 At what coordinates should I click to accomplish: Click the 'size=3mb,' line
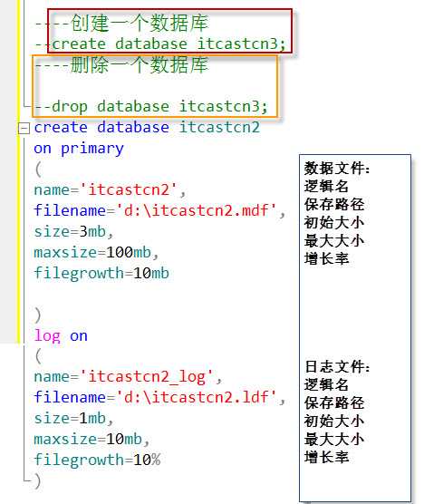tap(73, 231)
